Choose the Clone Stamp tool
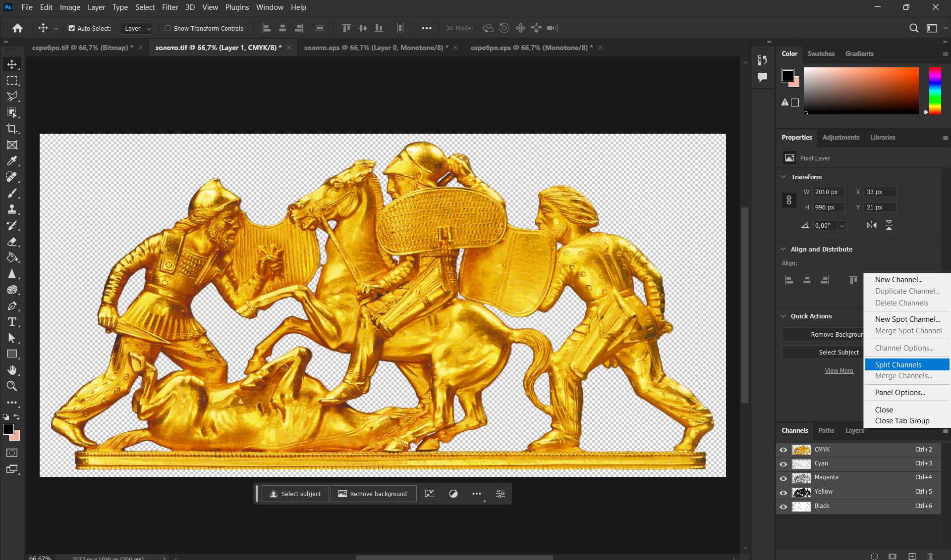 pyautogui.click(x=12, y=209)
